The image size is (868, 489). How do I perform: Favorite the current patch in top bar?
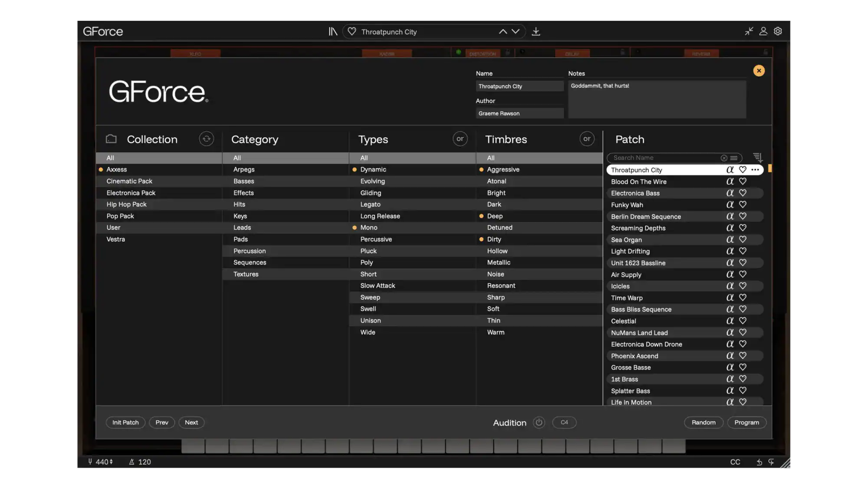pyautogui.click(x=352, y=32)
